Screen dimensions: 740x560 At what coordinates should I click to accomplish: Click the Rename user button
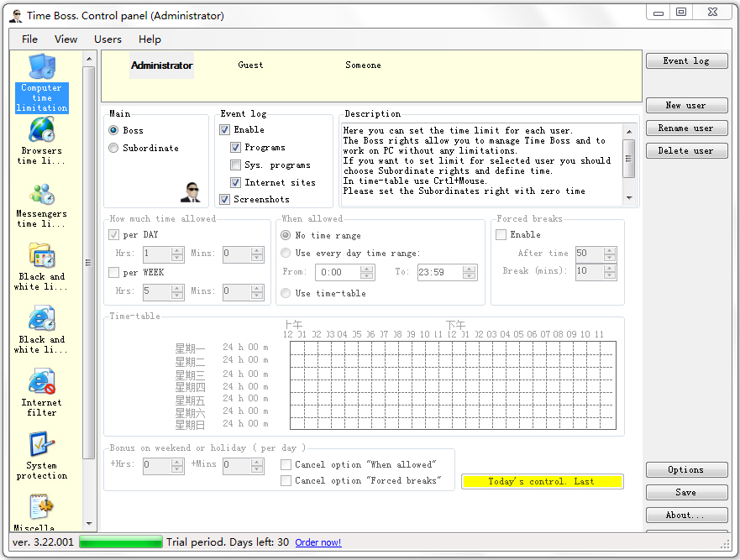(686, 128)
